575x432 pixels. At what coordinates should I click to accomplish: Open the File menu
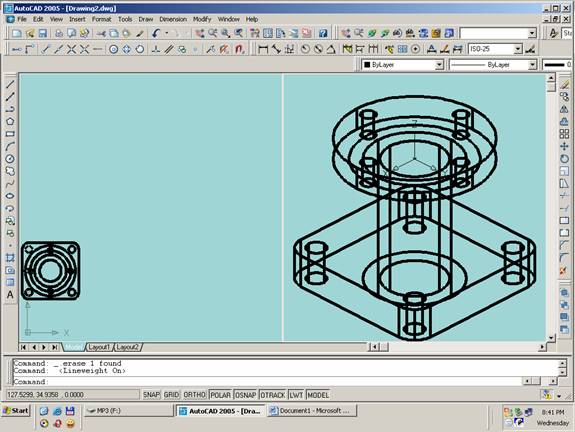click(22, 19)
